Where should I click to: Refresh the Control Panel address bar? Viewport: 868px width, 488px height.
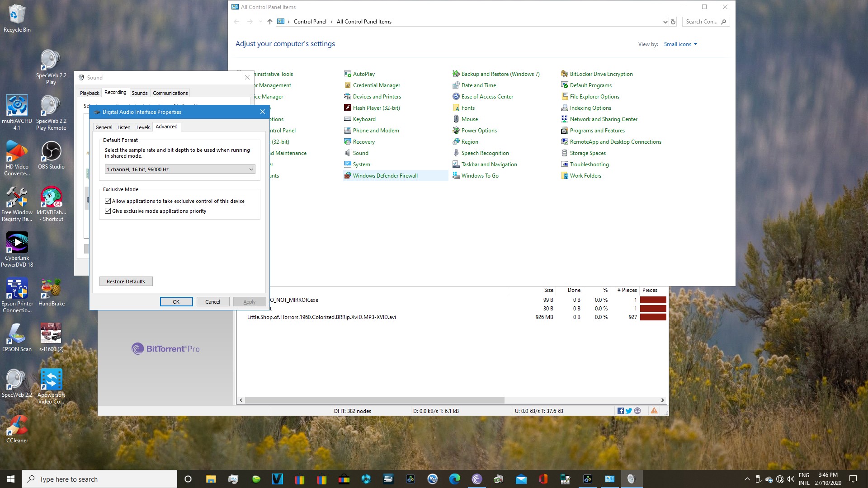(x=673, y=22)
